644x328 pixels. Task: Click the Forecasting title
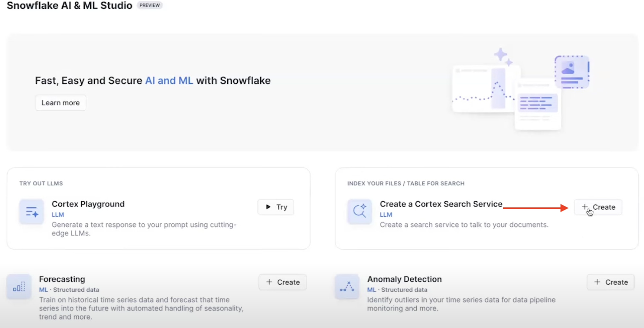click(x=62, y=279)
